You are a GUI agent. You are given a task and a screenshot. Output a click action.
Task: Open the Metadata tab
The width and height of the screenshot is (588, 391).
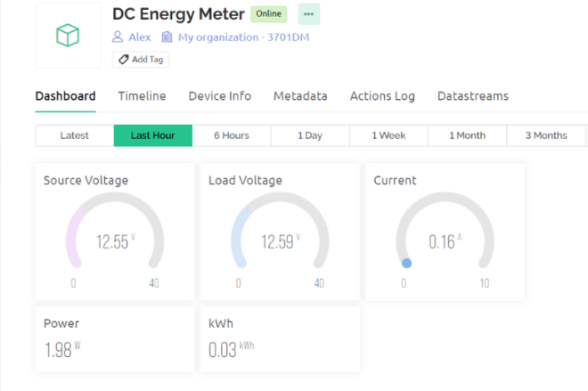tap(300, 96)
